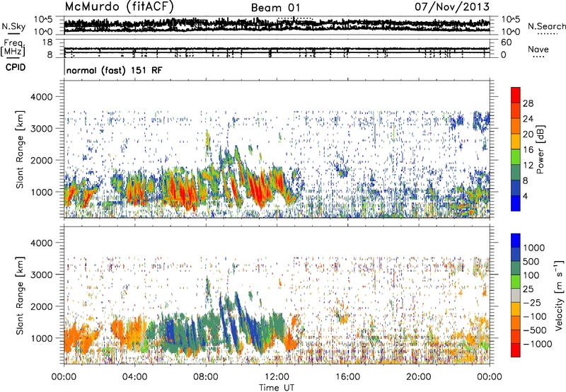566x392 pixels.
Task: Click the '-1000' value on velocity scale
Action: pyautogui.click(x=537, y=344)
